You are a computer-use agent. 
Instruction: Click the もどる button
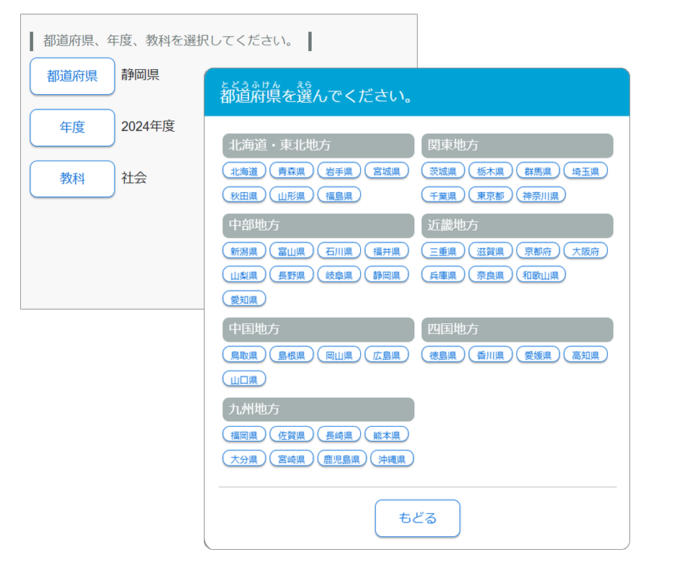[417, 518]
